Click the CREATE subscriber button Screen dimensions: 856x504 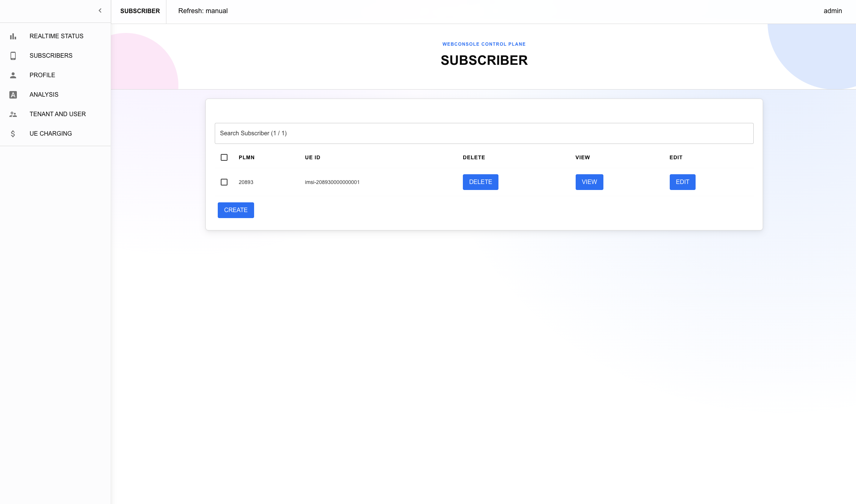click(x=236, y=210)
